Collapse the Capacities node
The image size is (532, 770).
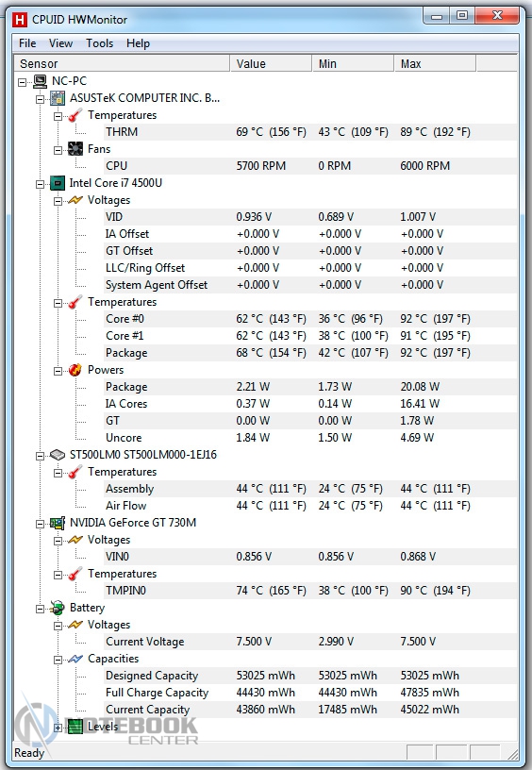tap(58, 661)
